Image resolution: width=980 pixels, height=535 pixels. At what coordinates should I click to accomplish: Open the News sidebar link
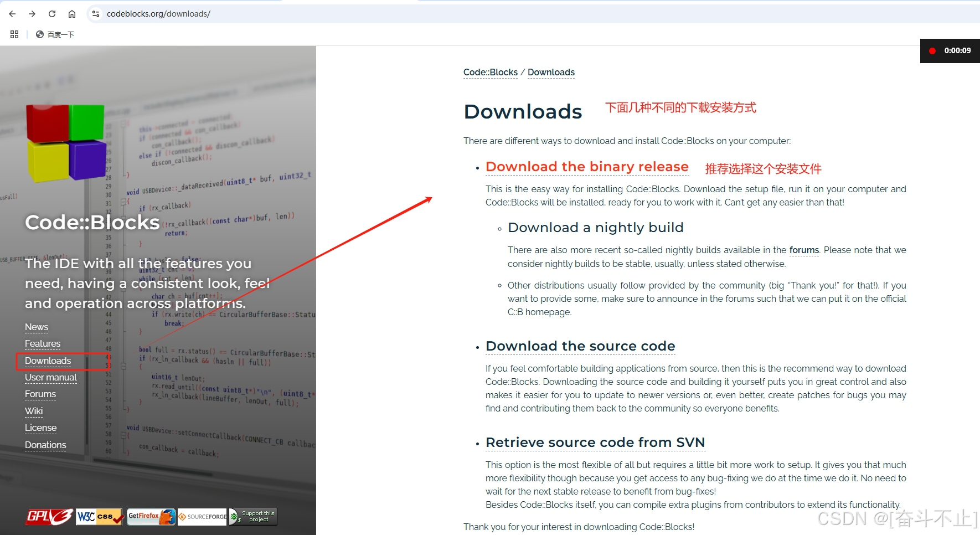click(x=37, y=327)
